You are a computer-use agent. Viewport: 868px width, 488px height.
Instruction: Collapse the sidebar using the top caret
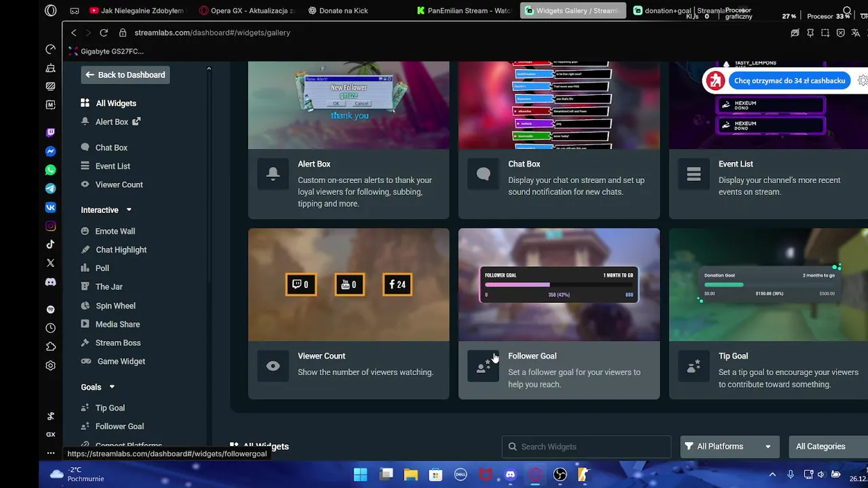pos(209,68)
